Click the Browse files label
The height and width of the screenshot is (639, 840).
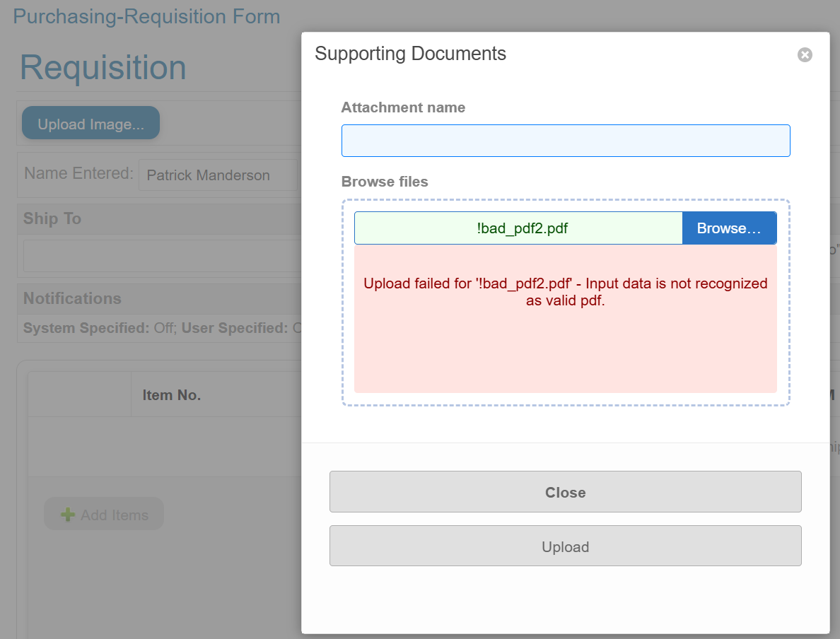point(385,182)
